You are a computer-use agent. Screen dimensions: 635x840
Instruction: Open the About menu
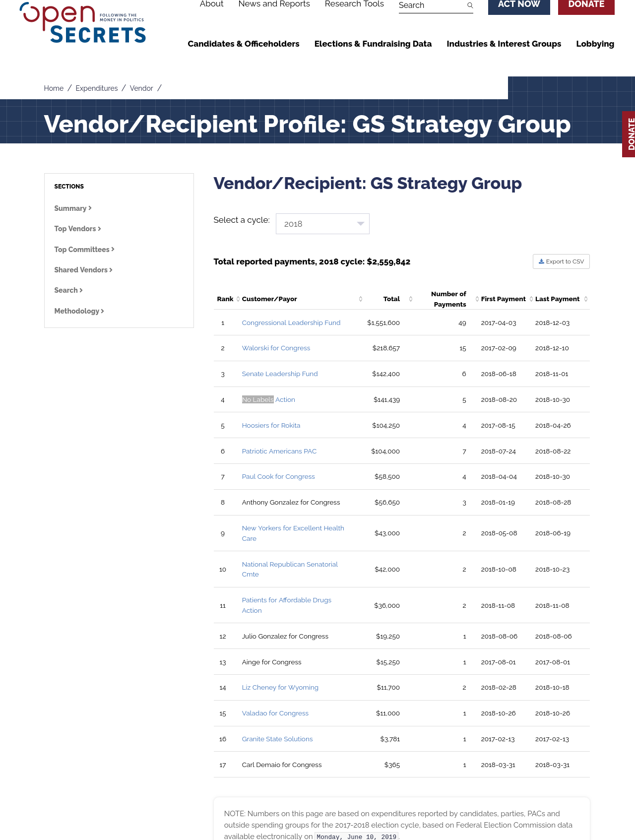point(211,4)
